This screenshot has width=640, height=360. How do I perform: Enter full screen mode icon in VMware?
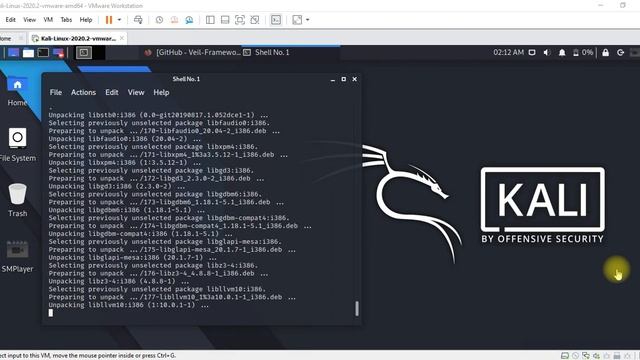pos(240,20)
